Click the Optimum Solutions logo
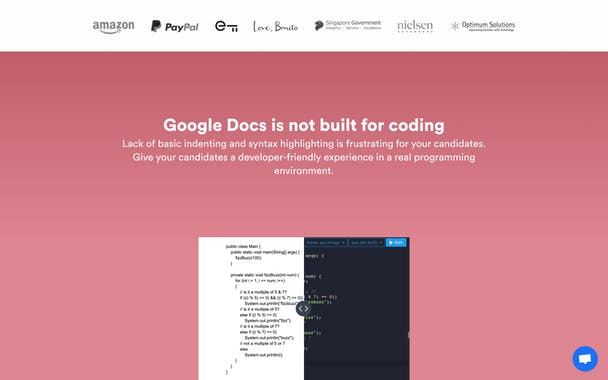The width and height of the screenshot is (608, 380). point(483,26)
